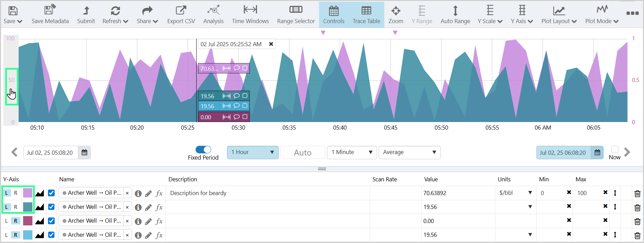This screenshot has width=644, height=243.
Task: Click Save Metadata in toolbar
Action: [50, 11]
